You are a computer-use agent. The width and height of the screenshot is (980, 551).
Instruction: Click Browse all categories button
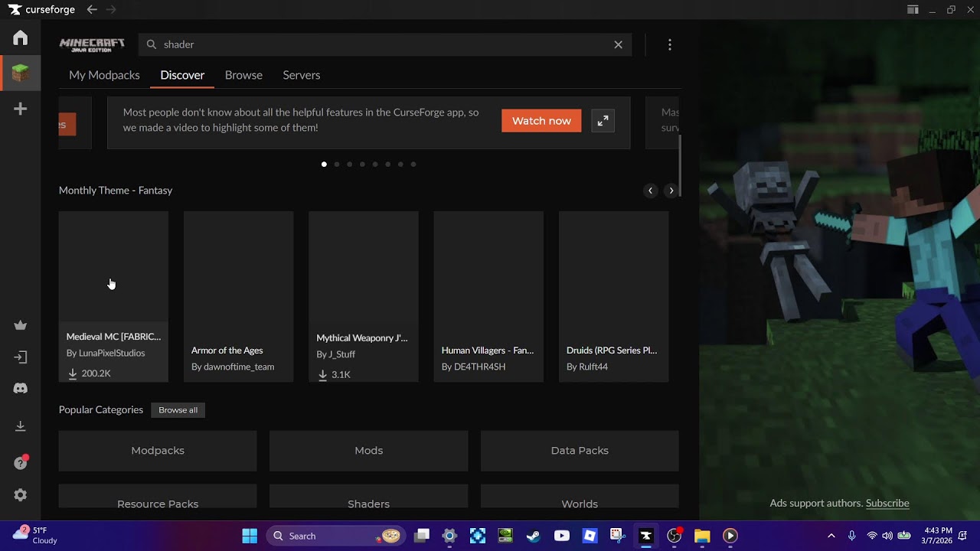[x=178, y=410]
